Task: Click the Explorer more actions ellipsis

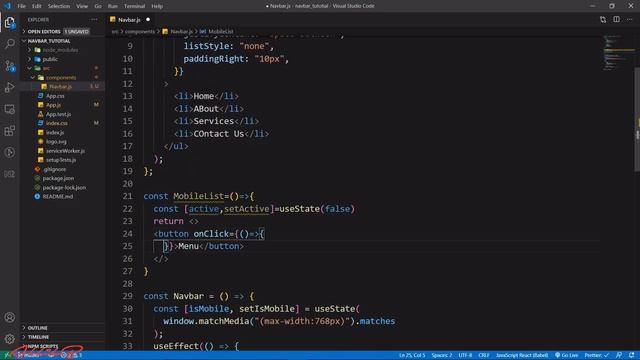Action: pyautogui.click(x=94, y=20)
